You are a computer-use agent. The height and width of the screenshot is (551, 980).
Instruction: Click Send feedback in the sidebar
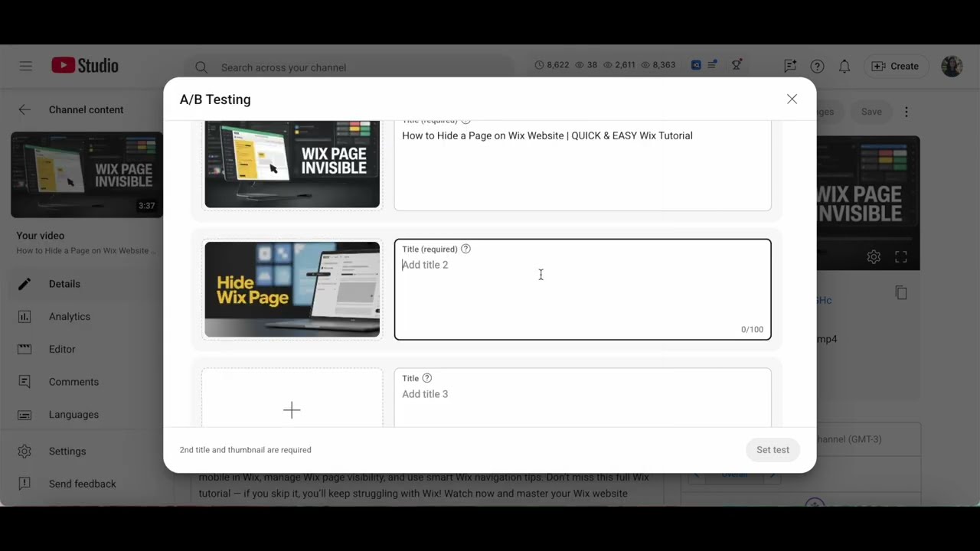[80, 484]
